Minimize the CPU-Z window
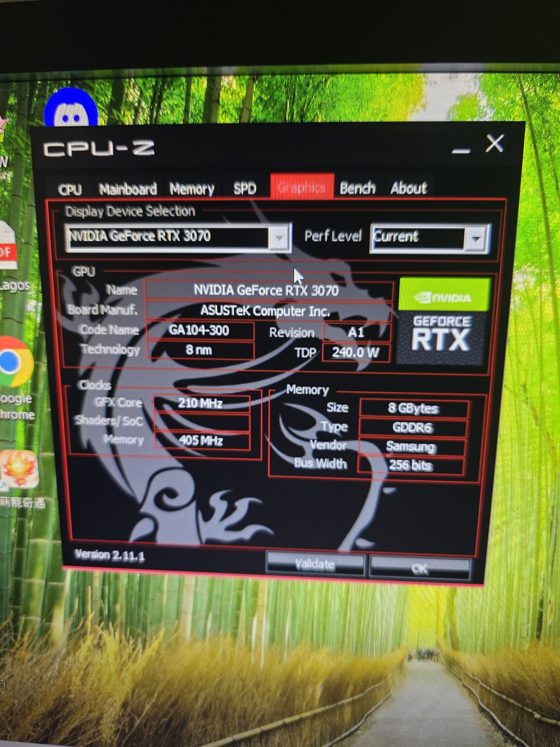Viewport: 560px width, 747px height. [x=461, y=151]
